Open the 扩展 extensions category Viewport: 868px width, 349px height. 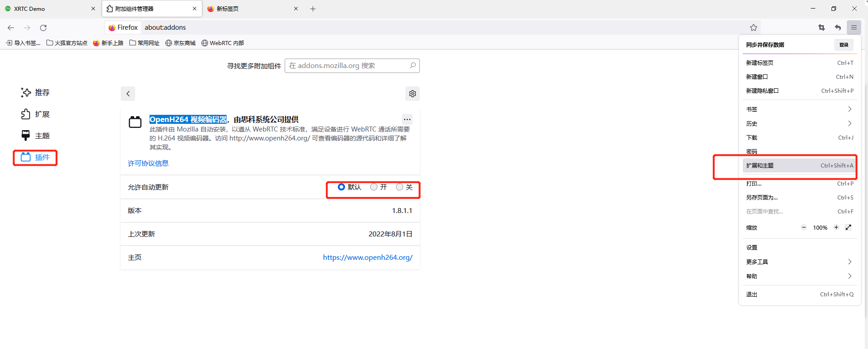click(x=35, y=114)
